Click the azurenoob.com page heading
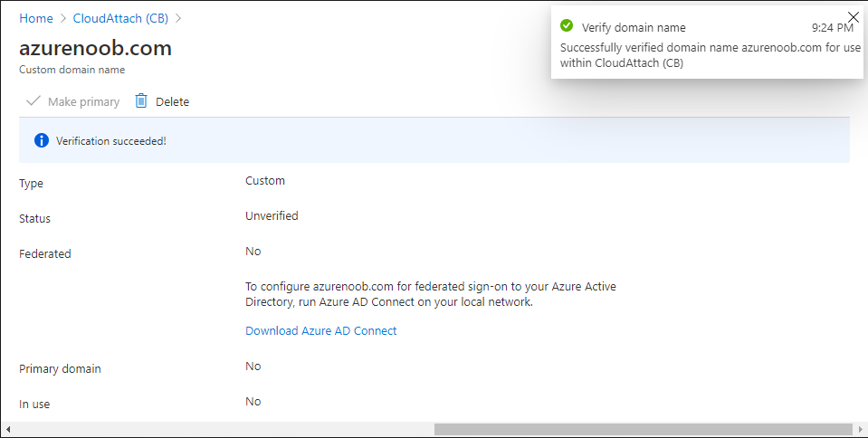The height and width of the screenshot is (438, 868). click(95, 48)
